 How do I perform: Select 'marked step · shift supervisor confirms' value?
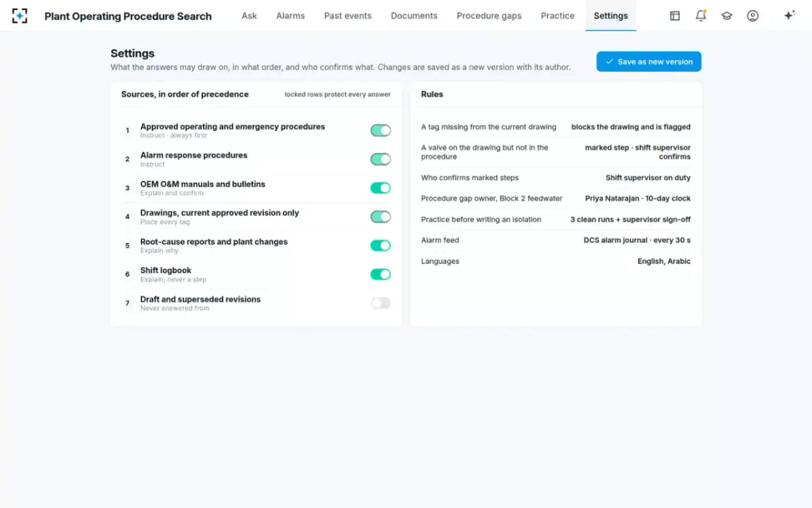[637, 152]
